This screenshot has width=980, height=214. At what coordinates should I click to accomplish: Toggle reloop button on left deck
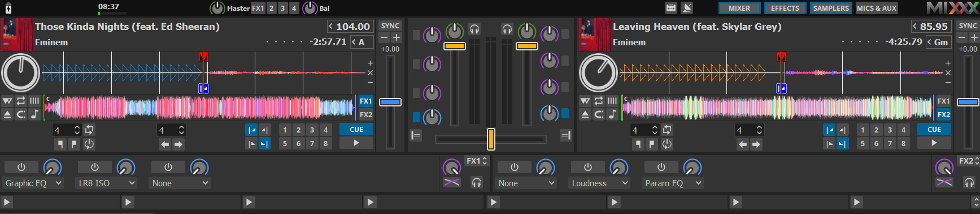tap(89, 144)
